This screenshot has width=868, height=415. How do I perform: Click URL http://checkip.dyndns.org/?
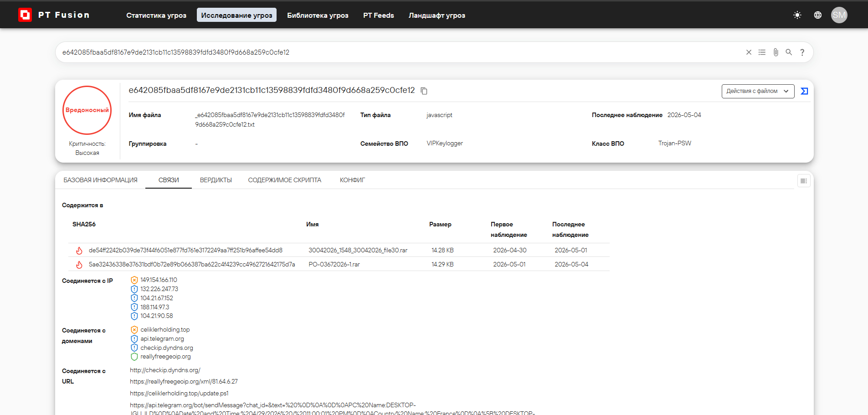tap(165, 370)
